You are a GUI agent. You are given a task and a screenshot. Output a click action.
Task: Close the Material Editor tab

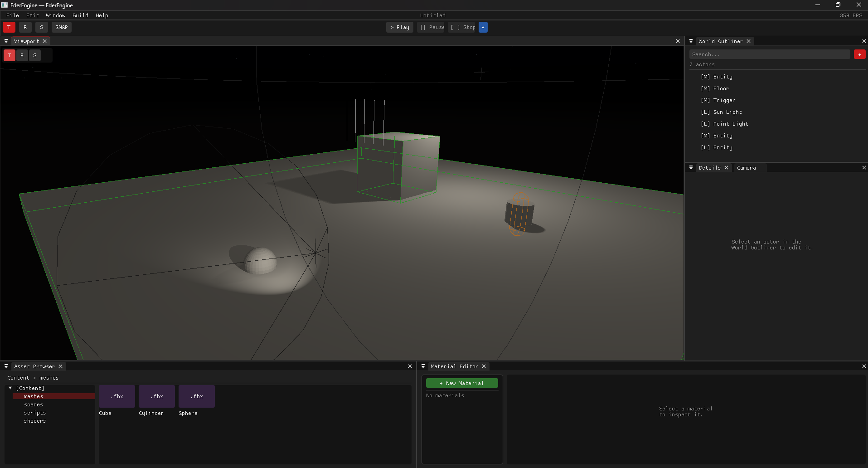[484, 366]
